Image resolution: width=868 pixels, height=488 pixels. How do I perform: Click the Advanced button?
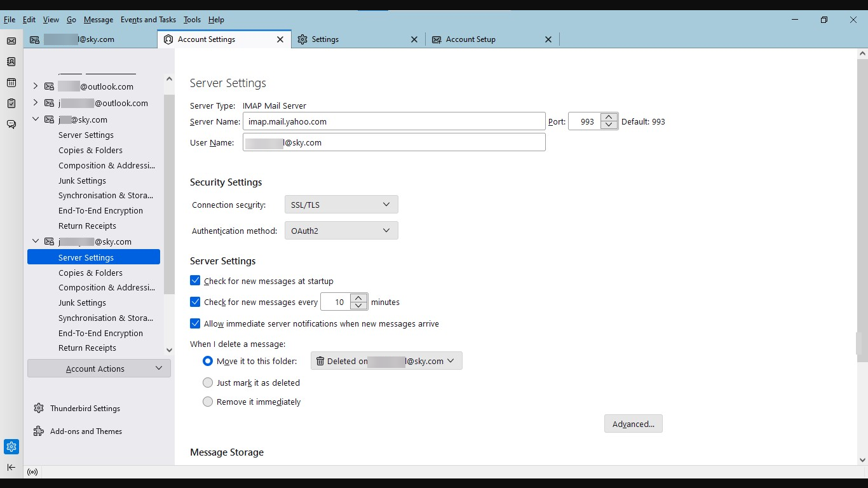pos(633,424)
